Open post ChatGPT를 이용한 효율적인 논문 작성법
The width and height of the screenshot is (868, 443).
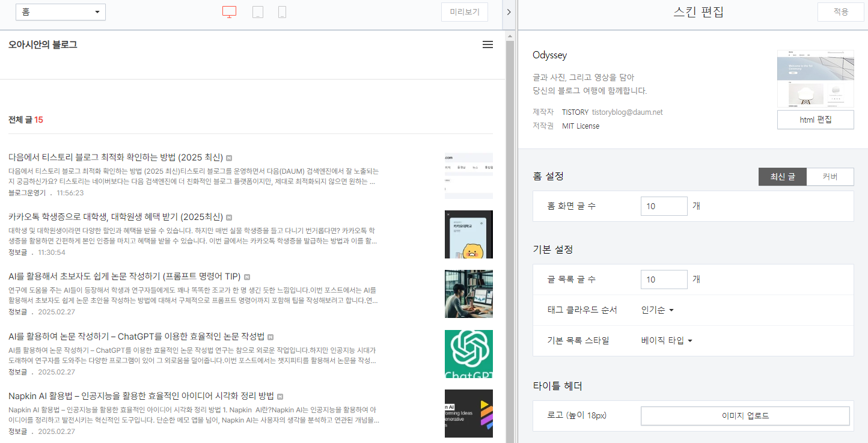click(x=136, y=337)
